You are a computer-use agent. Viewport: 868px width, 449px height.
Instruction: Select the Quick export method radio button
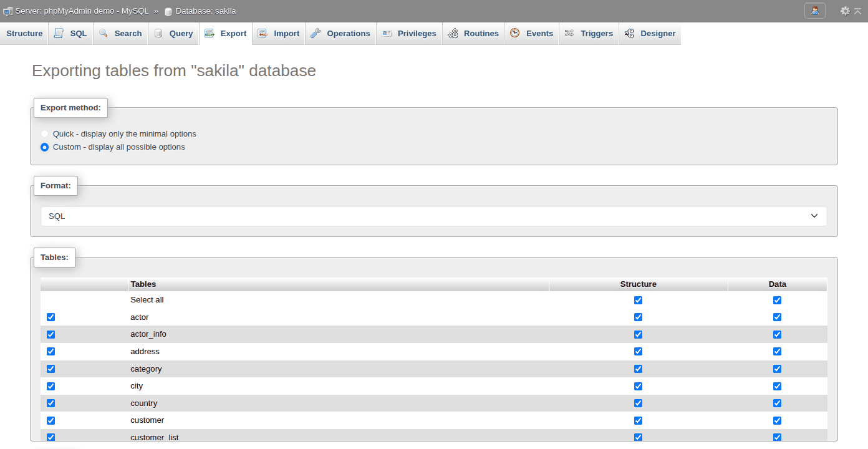click(x=44, y=134)
